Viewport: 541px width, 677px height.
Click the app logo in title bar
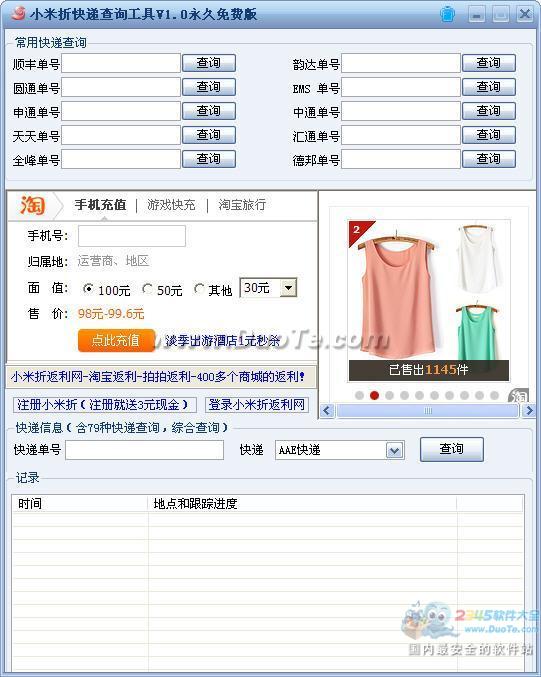[18, 13]
